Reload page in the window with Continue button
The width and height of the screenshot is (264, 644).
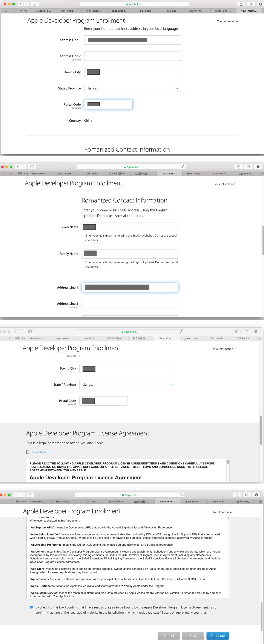tap(182, 495)
